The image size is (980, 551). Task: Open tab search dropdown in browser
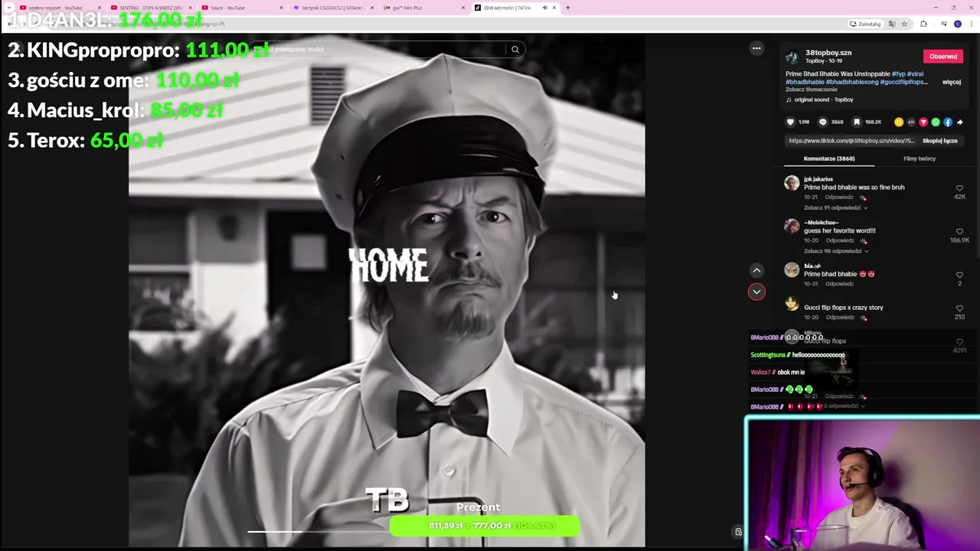coord(8,8)
